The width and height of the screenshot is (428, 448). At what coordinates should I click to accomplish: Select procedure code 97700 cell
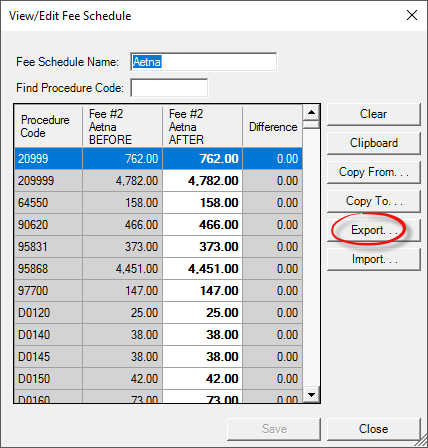click(49, 291)
